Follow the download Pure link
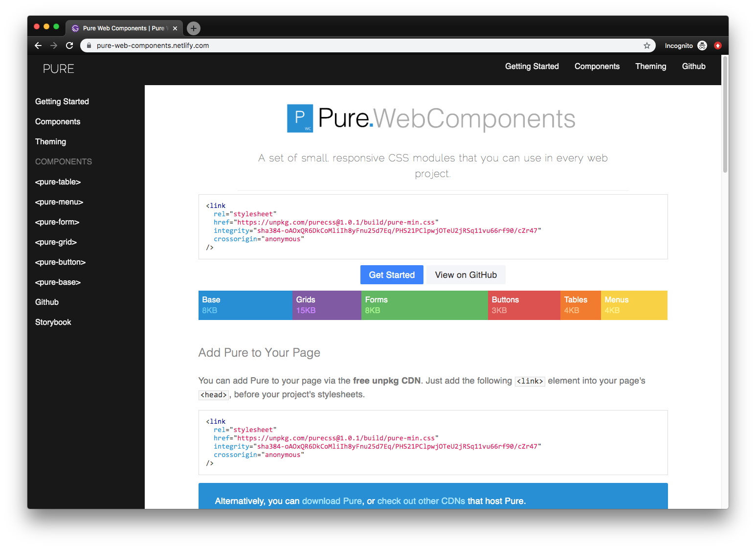Viewport: 756px width, 548px height. [x=332, y=501]
